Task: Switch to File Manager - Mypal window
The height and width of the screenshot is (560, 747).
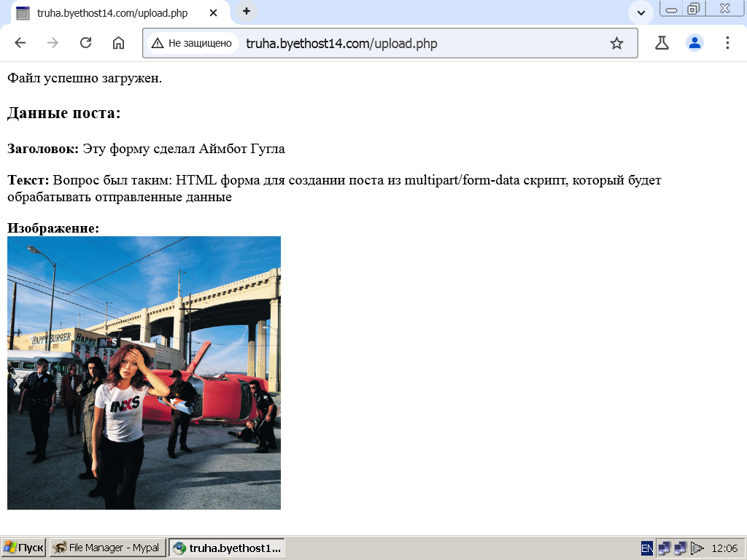Action: point(108,548)
